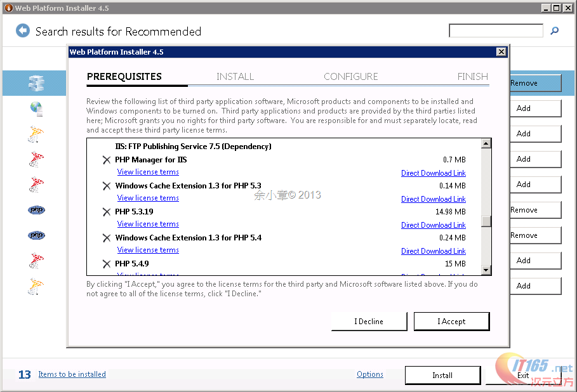View license terms for Windows Cache Extension PHP 5.4
Viewport: 577px width, 392px height.
click(148, 250)
